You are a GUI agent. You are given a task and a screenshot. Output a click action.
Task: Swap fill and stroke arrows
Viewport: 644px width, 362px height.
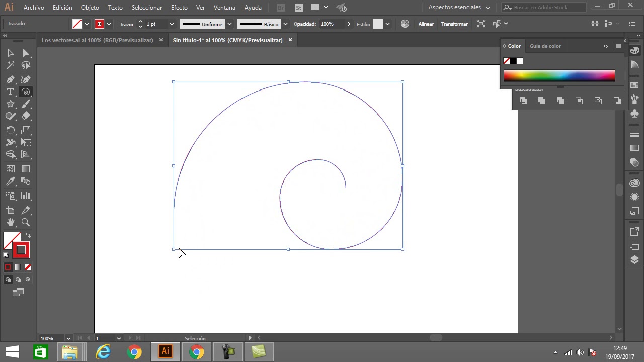coord(28,235)
